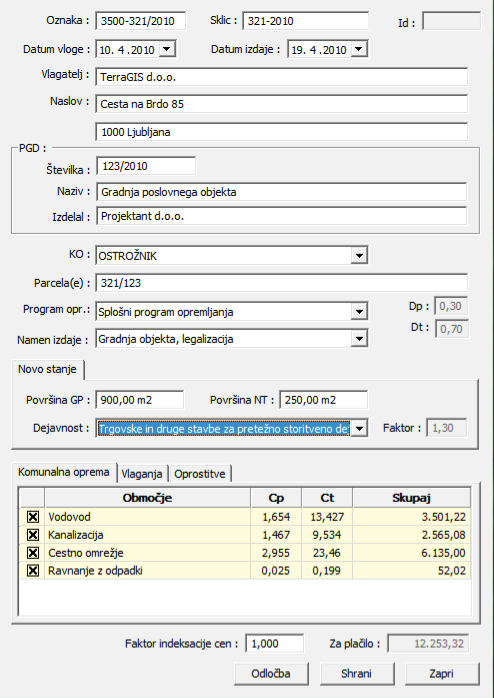Click the Izdelal field Projektant d.o.o.

point(282,216)
